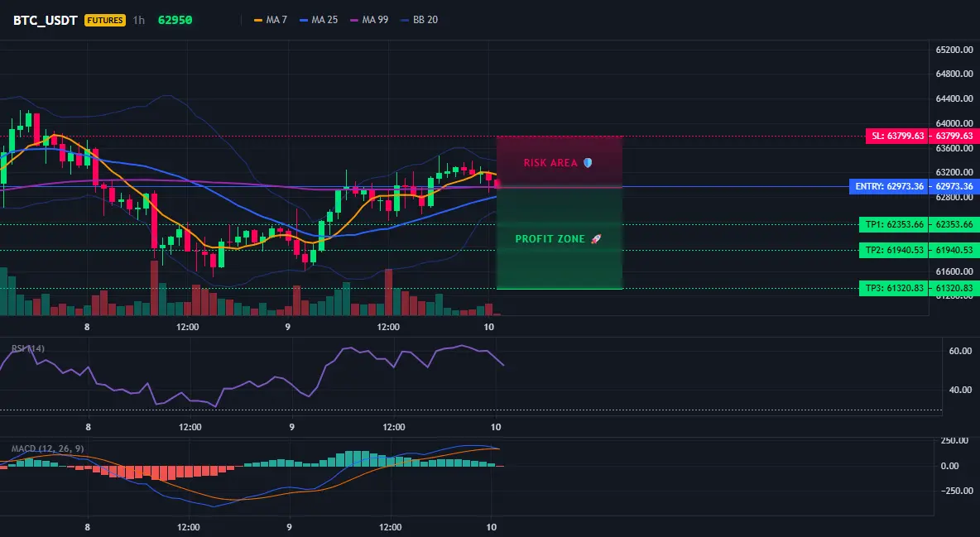
Task: Click the TP2: 61940.53 label
Action: point(894,250)
